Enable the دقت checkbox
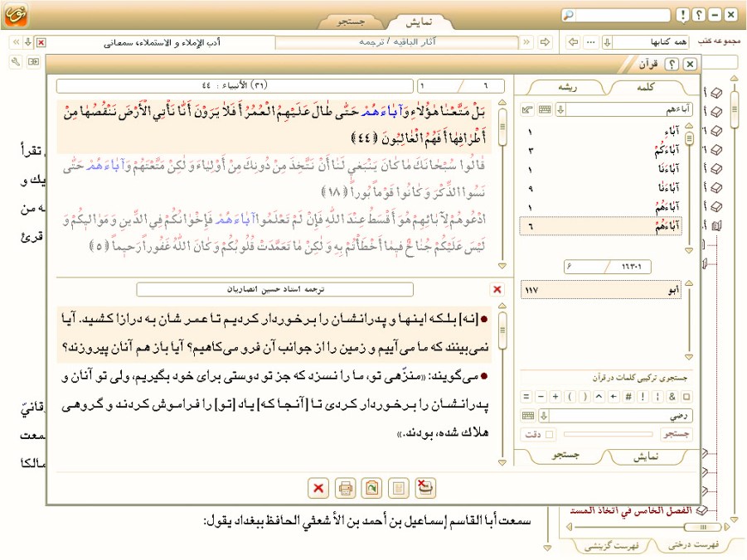 pos(550,434)
